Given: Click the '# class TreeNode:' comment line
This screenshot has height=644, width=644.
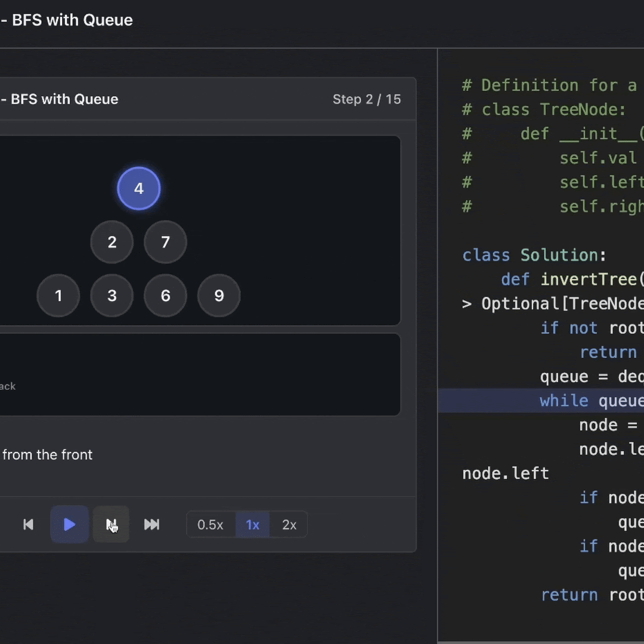Looking at the screenshot, I should click(x=544, y=110).
